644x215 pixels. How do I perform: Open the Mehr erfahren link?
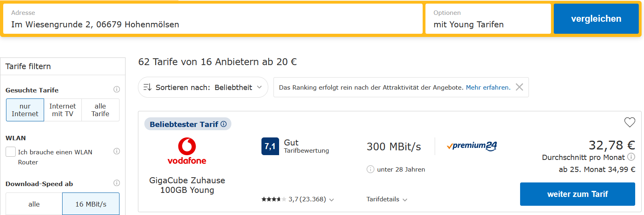click(488, 88)
